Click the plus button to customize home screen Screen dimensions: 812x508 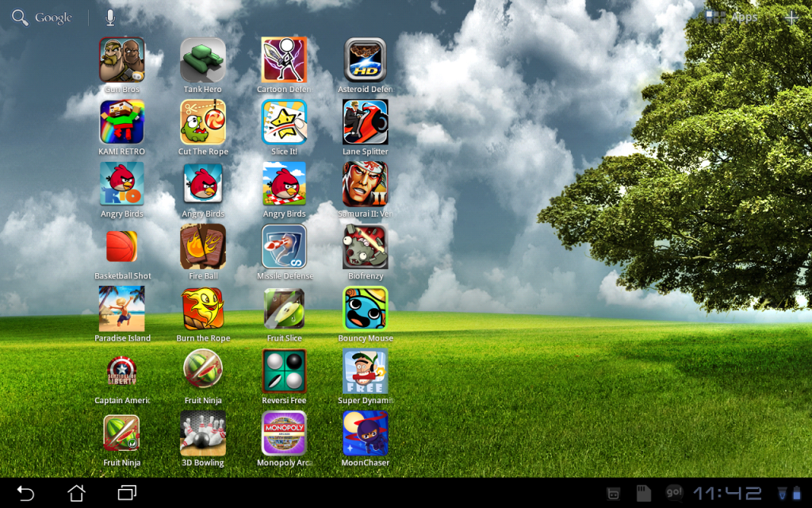point(791,17)
